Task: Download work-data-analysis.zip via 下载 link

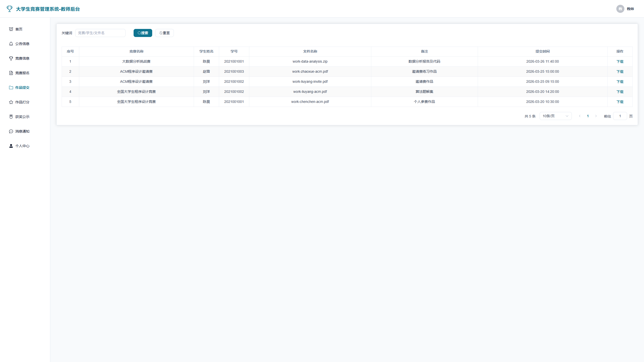Action: pos(620,62)
